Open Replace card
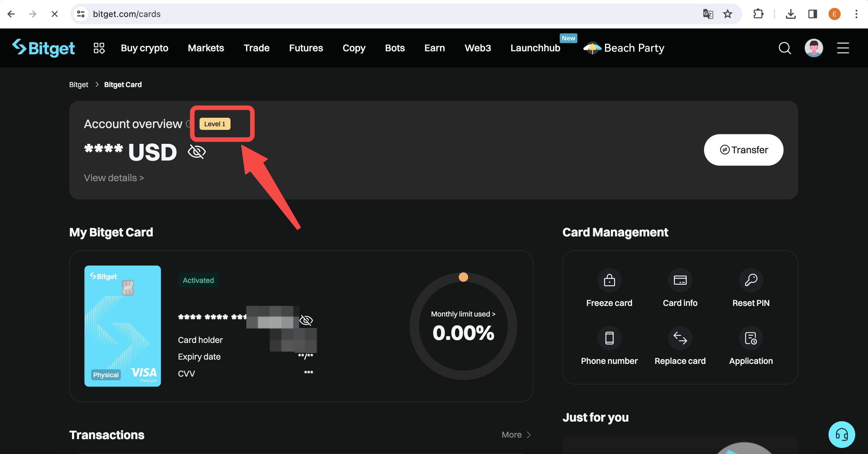Image resolution: width=868 pixels, height=454 pixels. click(x=680, y=338)
